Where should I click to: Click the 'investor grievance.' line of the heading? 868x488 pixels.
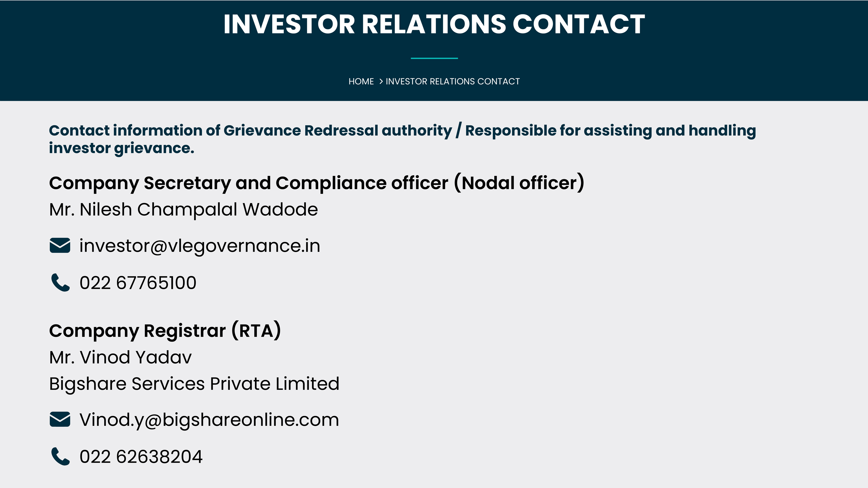(x=122, y=148)
